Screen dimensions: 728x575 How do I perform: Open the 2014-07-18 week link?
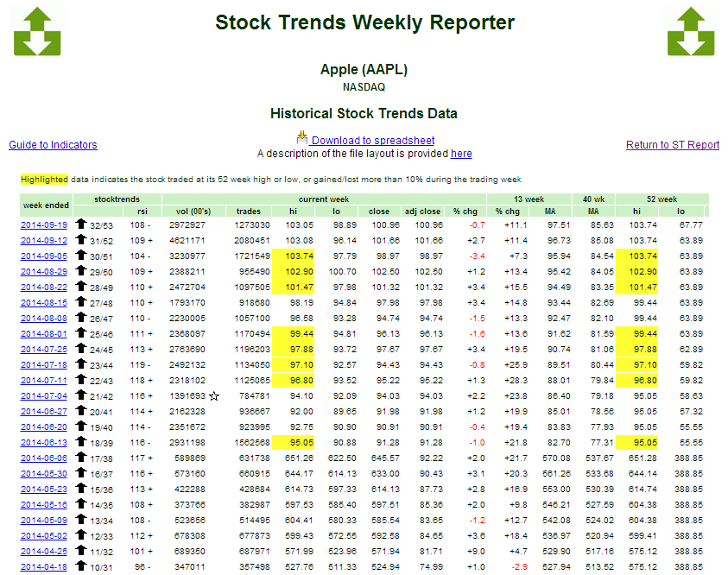(x=44, y=365)
